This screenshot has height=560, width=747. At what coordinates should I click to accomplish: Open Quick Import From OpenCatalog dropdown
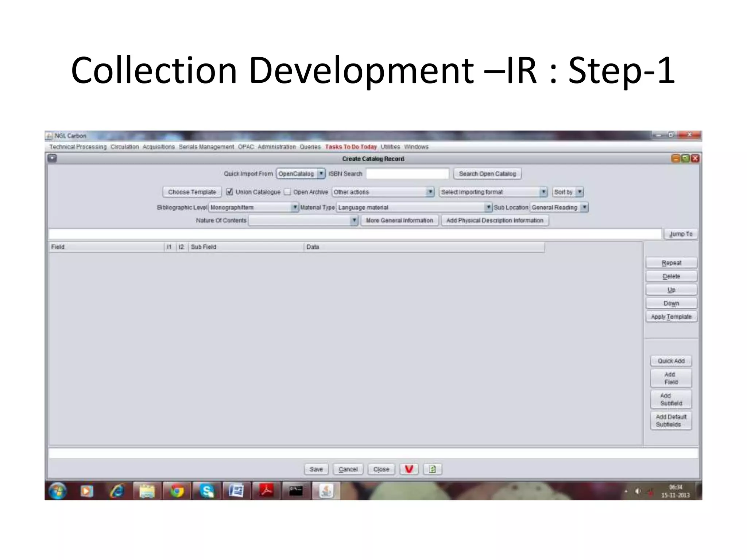301,174
